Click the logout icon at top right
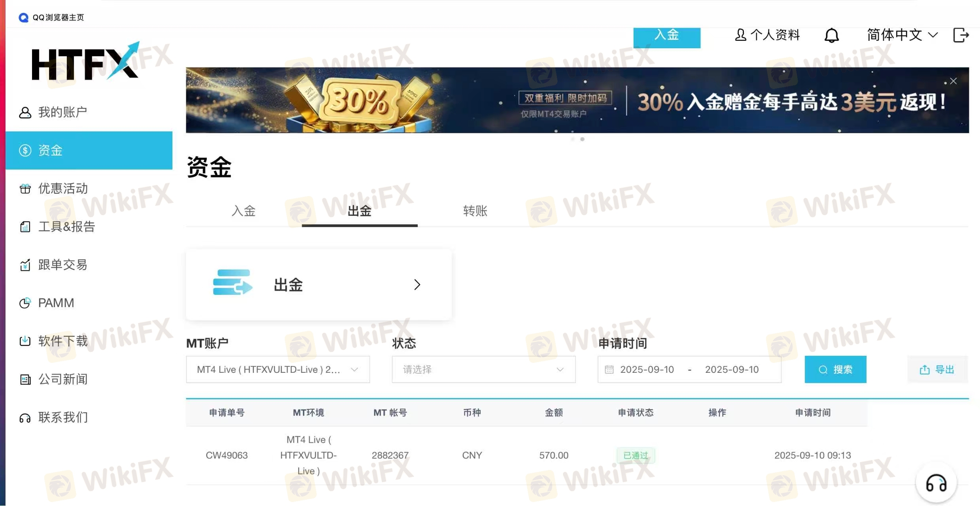Image resolution: width=980 pixels, height=506 pixels. click(x=961, y=35)
